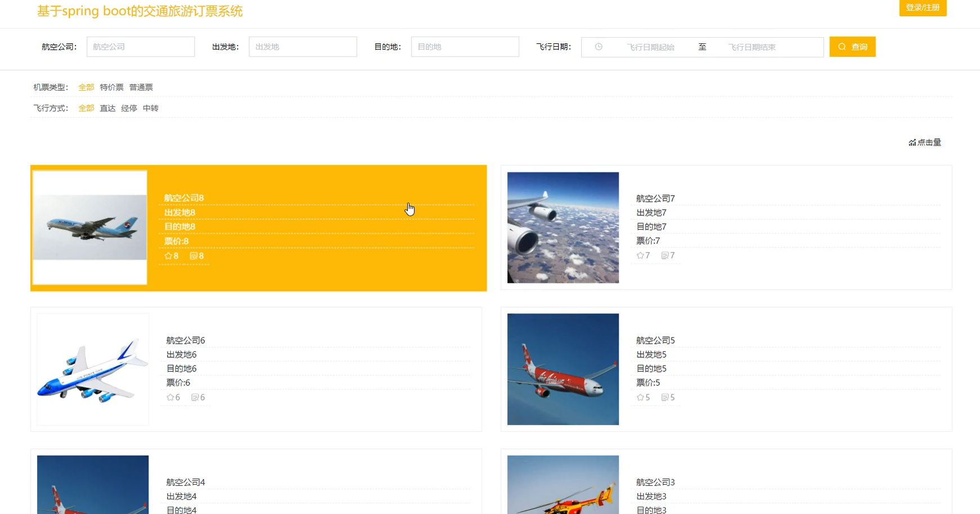Click the star icon on 航空公司6 card
980x514 pixels.
[170, 397]
